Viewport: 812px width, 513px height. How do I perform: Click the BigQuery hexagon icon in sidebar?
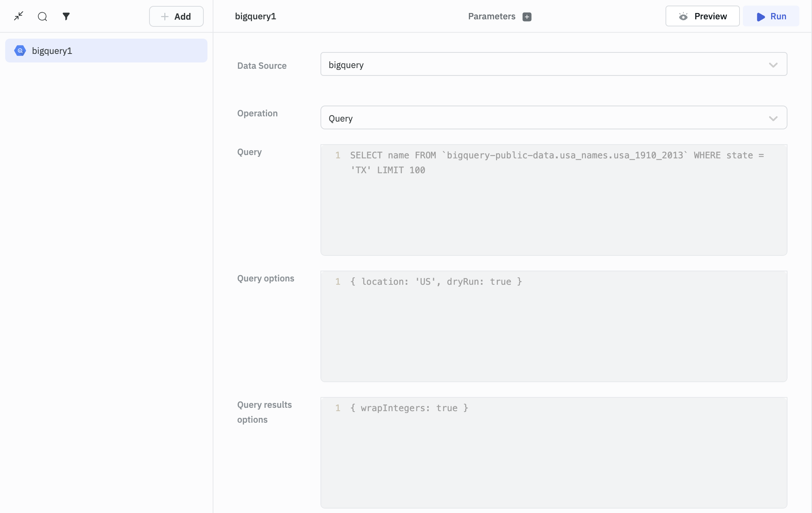tap(20, 51)
